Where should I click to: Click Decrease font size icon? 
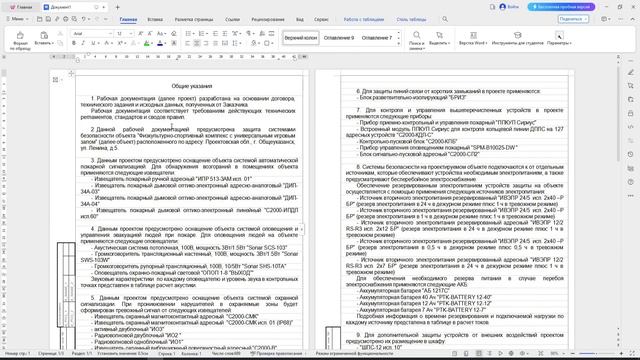coord(150,33)
